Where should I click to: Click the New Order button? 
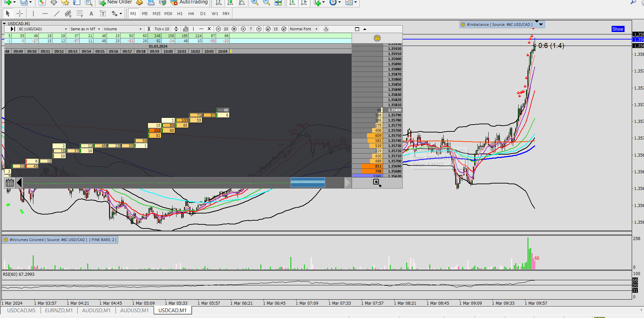[x=116, y=2]
